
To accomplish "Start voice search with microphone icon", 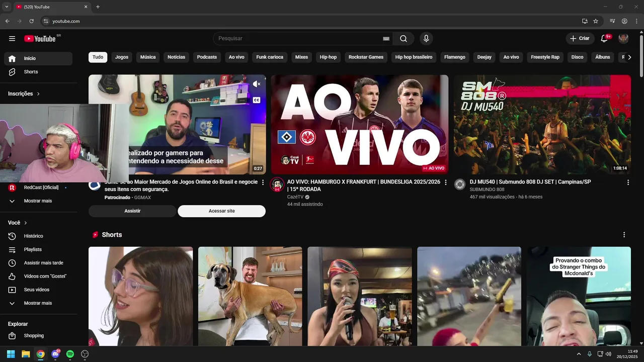I will coord(426,39).
